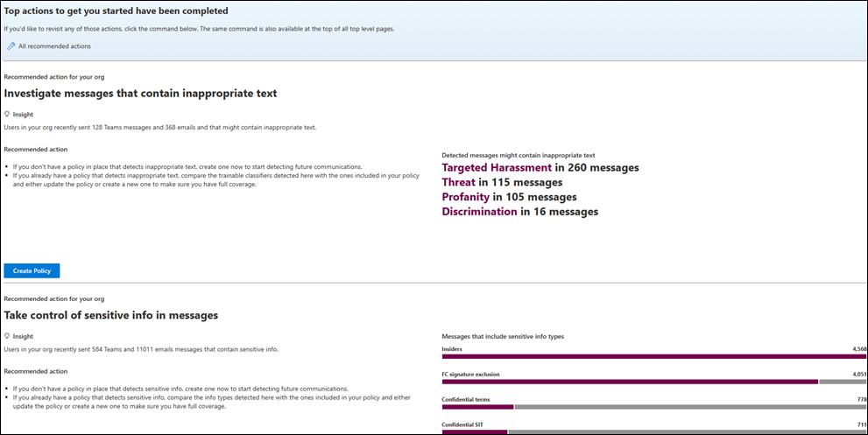The height and width of the screenshot is (435, 868).
Task: Click the Confidential SIT label
Action: 462,424
